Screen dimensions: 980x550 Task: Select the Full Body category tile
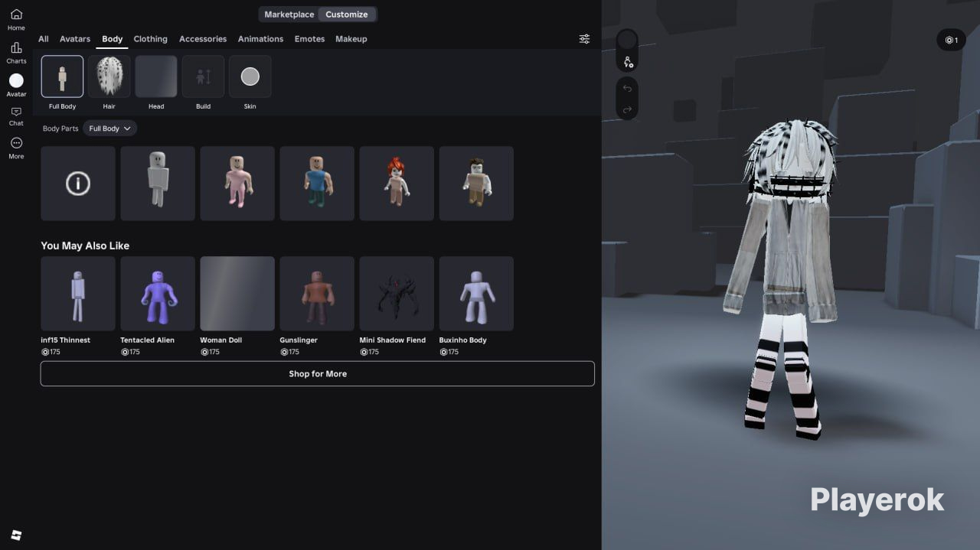tap(62, 76)
